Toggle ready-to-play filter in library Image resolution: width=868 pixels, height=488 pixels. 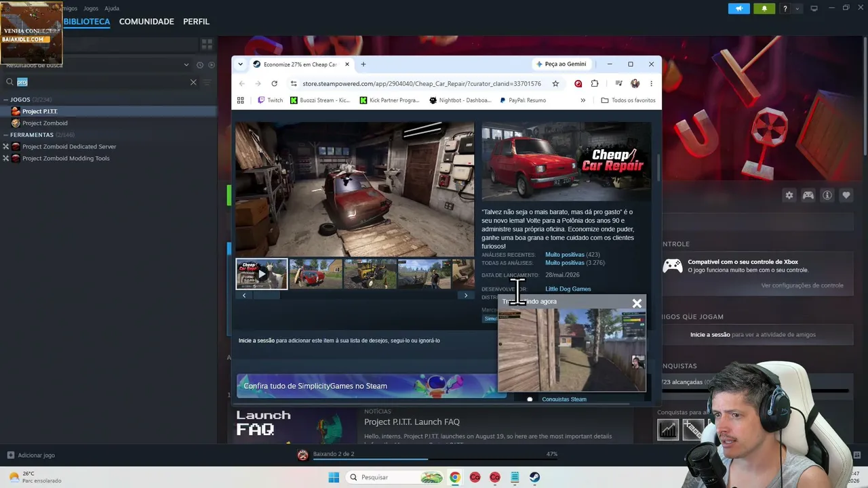point(212,65)
